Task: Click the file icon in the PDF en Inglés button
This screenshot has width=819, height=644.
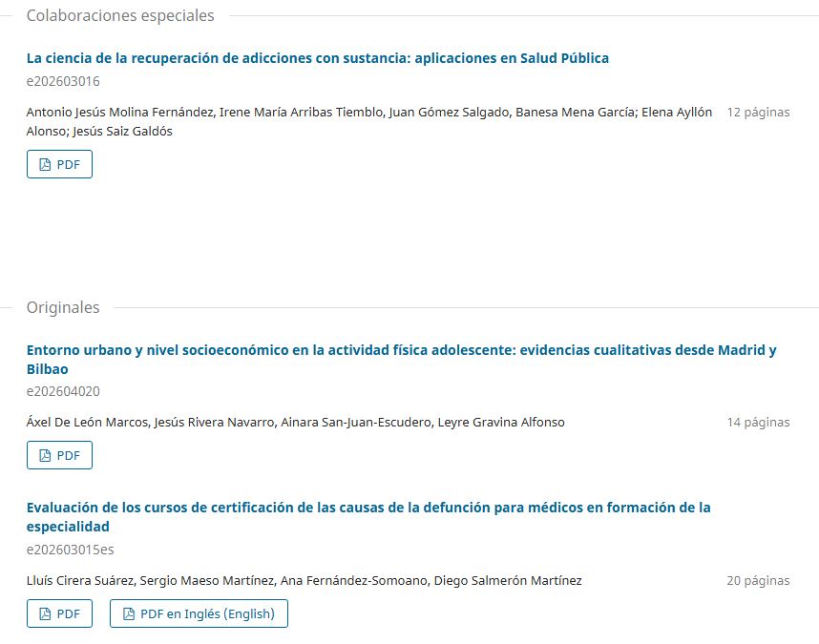Action: tap(129, 613)
